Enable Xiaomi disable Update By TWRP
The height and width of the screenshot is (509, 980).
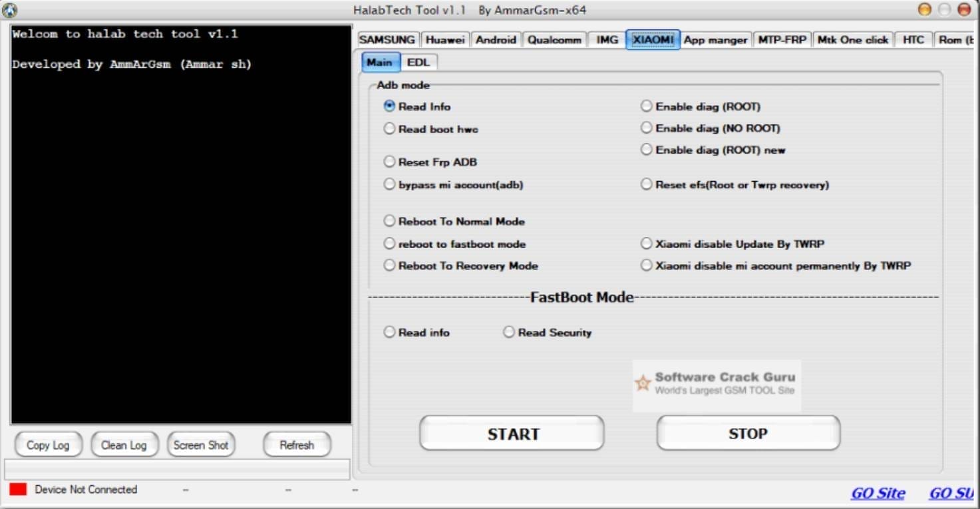646,244
